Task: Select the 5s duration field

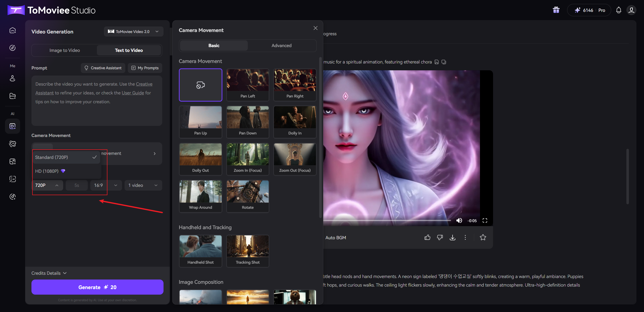Action: click(77, 185)
